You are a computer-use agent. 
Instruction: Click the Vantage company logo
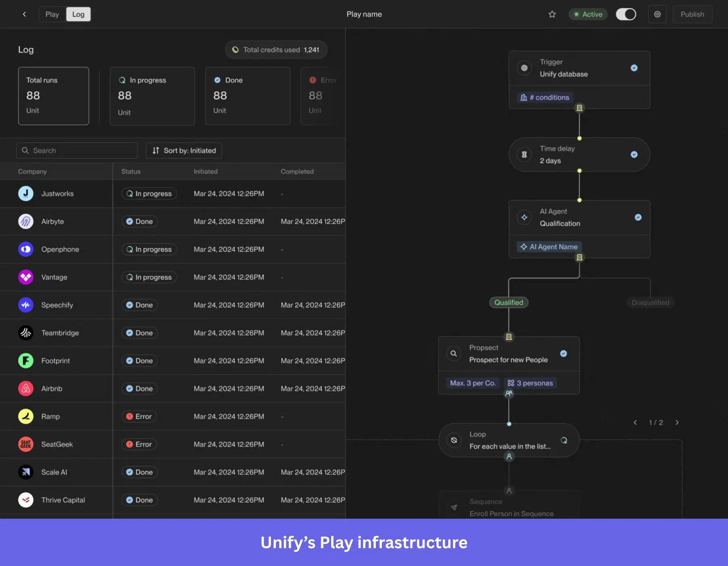(26, 277)
